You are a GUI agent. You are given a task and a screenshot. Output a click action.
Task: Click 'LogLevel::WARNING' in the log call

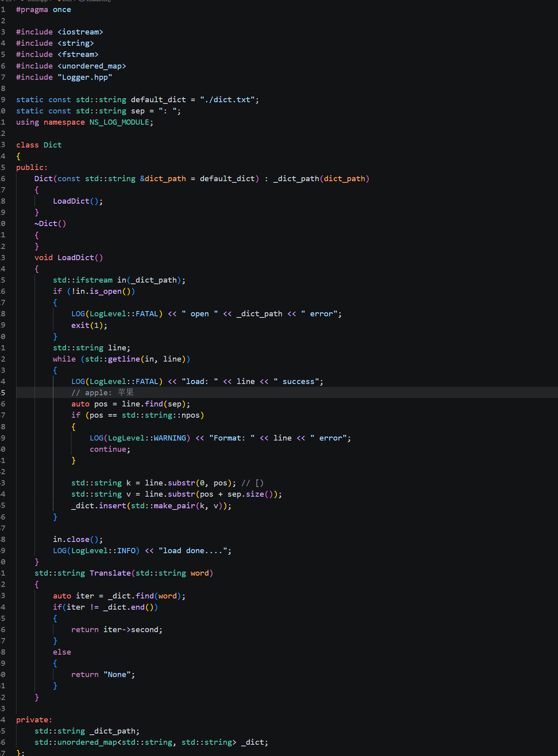point(147,438)
